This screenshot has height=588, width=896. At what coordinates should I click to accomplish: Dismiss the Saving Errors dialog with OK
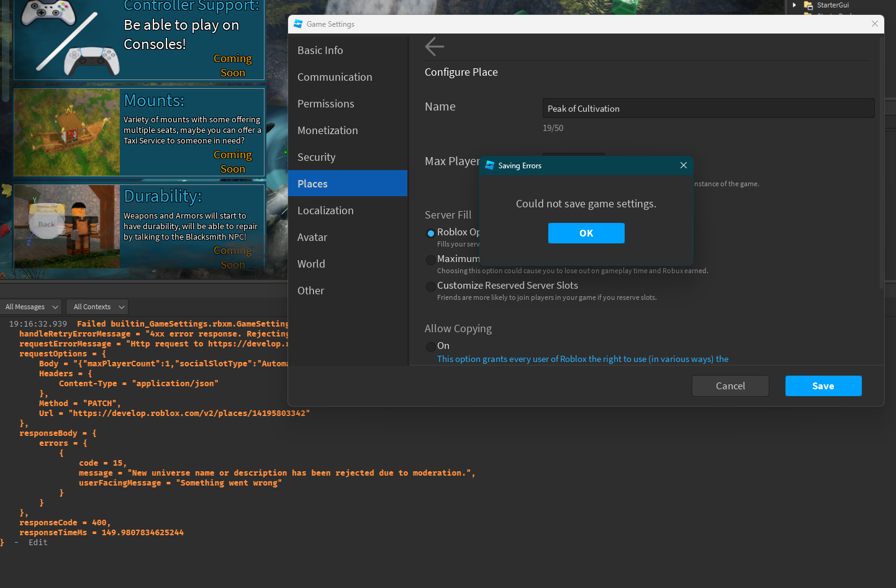pos(586,233)
